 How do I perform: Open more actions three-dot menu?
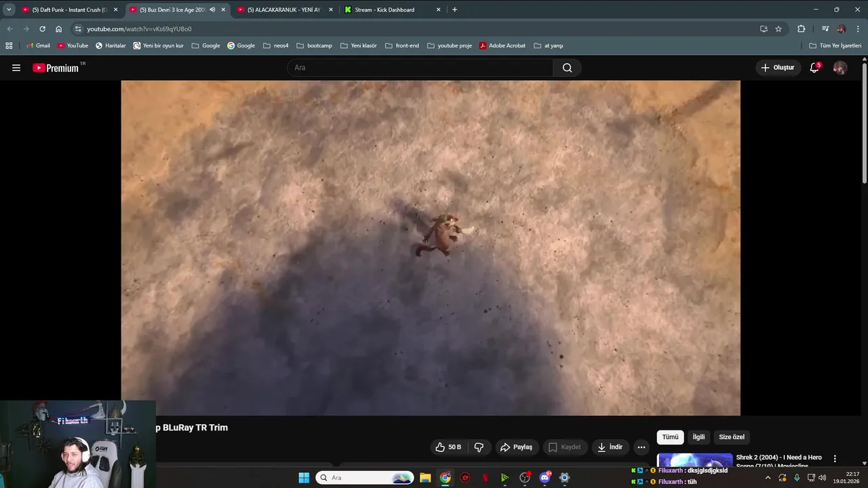(x=642, y=447)
